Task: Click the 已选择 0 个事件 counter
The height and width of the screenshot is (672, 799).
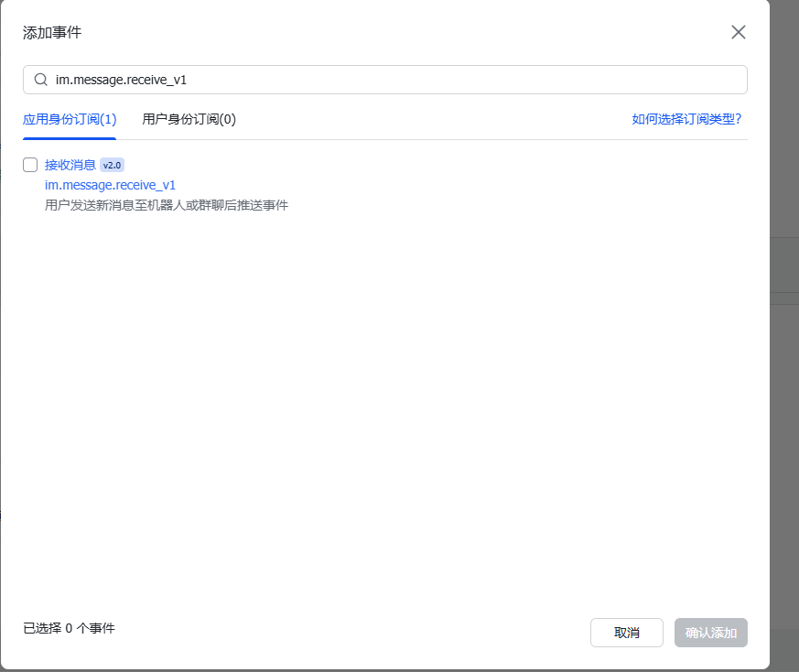Action: click(x=69, y=628)
